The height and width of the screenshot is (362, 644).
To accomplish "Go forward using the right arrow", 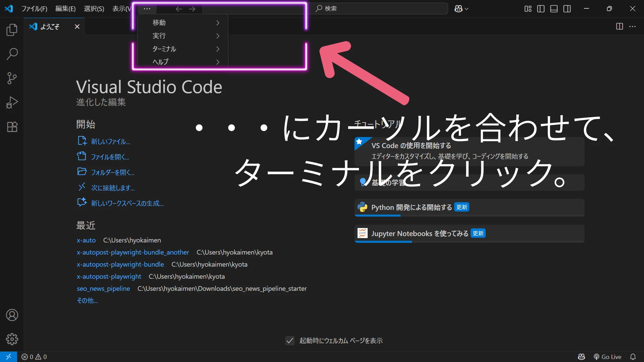I will pos(192,9).
